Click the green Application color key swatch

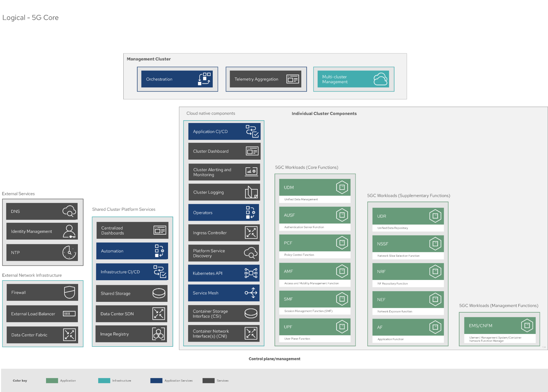pyautogui.click(x=52, y=380)
